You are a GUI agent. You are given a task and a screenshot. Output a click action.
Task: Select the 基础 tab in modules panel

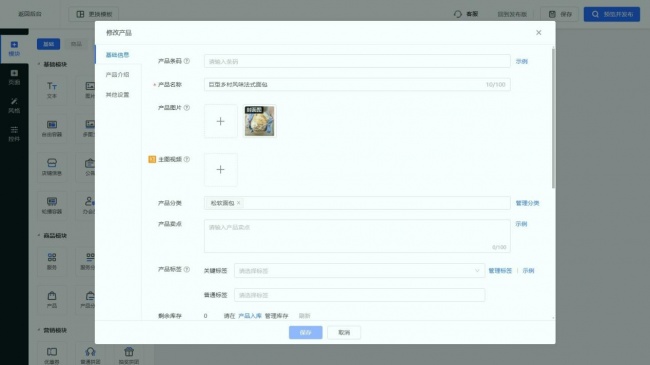coord(49,44)
